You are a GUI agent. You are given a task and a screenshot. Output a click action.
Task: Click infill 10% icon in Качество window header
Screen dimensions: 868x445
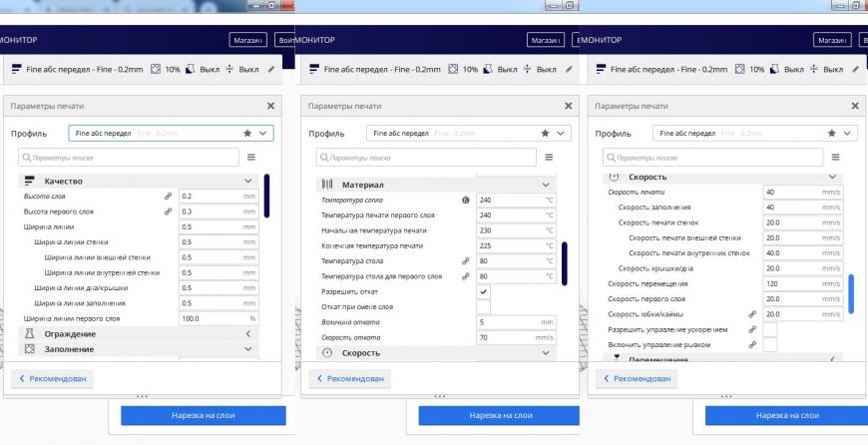[x=156, y=69]
